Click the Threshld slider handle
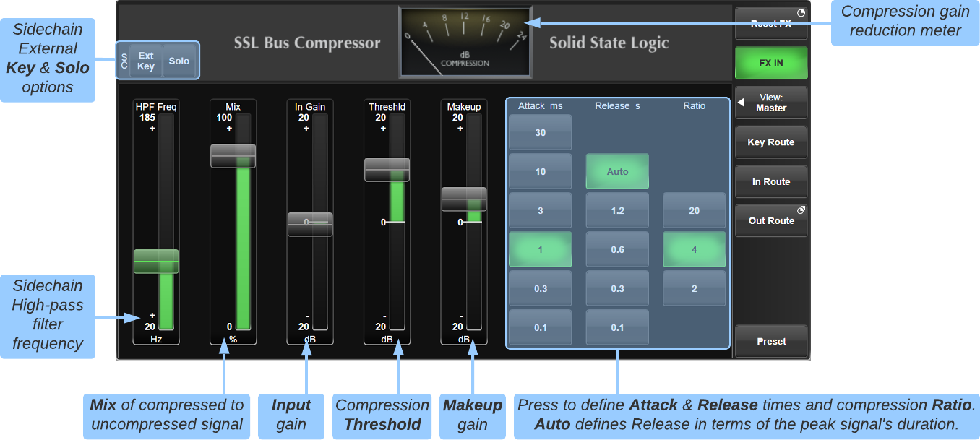Image resolution: width=980 pixels, height=440 pixels. coord(387,169)
